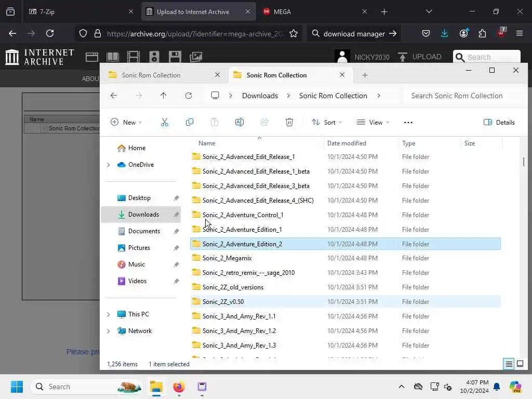
Task: Open the Windows Start menu
Action: 17,387
